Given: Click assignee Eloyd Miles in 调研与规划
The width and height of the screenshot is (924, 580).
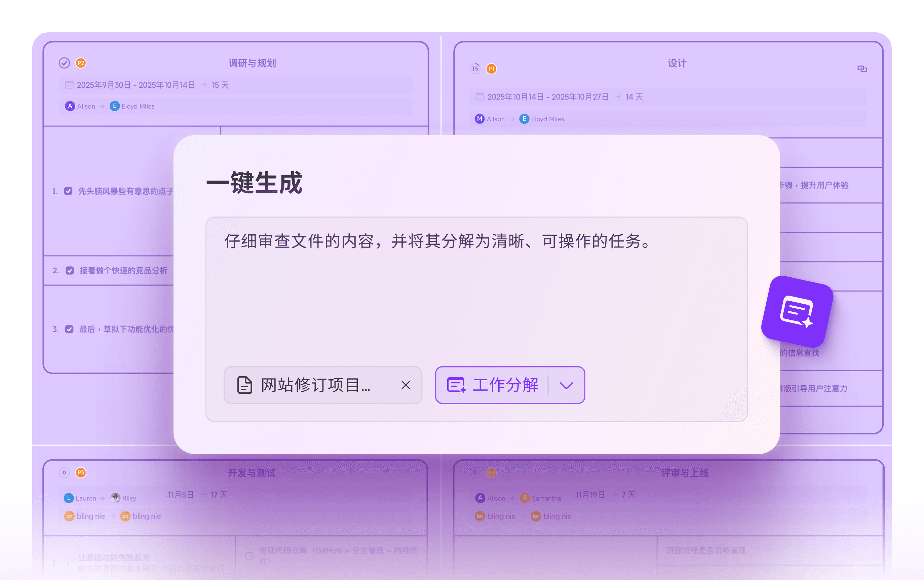Looking at the screenshot, I should tap(132, 106).
